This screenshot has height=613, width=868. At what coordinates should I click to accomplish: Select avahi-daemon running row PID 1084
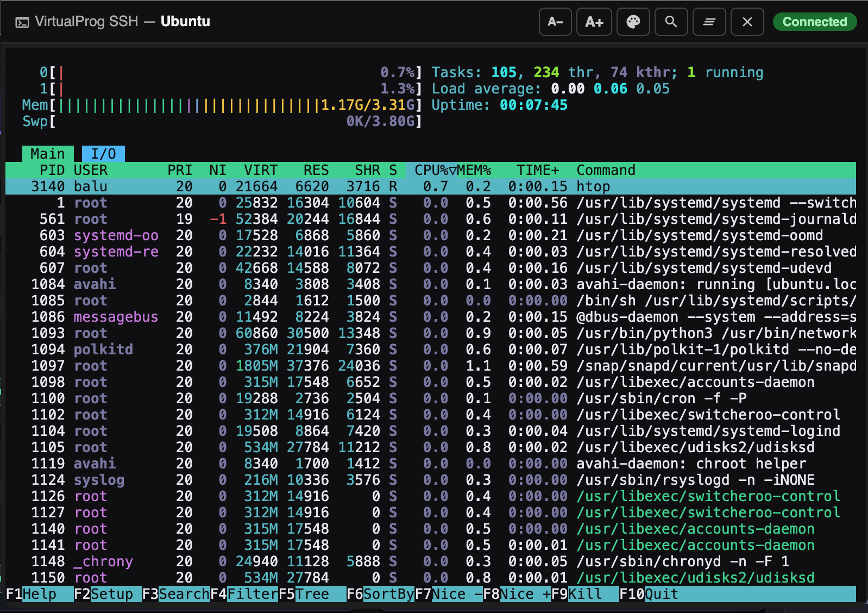(x=431, y=284)
